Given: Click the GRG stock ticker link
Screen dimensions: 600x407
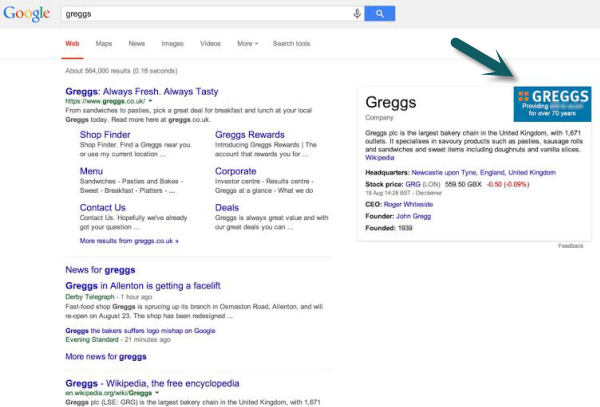Looking at the screenshot, I should pos(413,184).
